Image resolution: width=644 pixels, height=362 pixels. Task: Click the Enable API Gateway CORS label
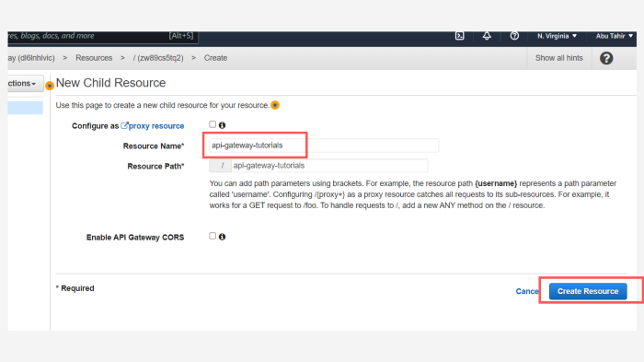pyautogui.click(x=135, y=238)
